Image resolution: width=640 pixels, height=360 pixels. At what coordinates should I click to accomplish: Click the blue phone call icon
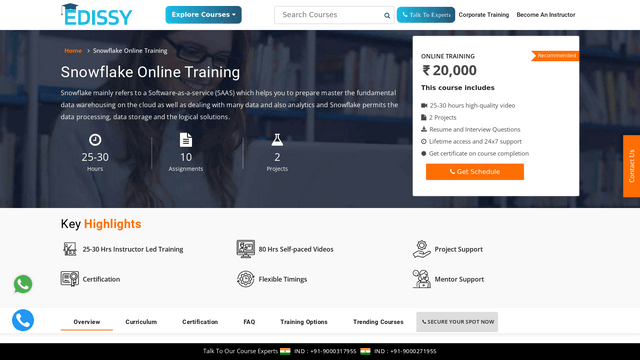tap(23, 320)
